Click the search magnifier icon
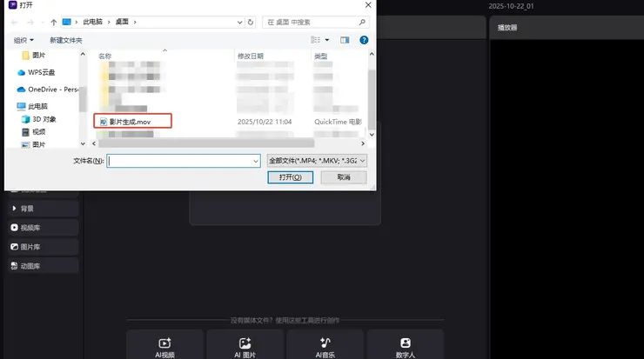The image size is (644, 359). 362,22
